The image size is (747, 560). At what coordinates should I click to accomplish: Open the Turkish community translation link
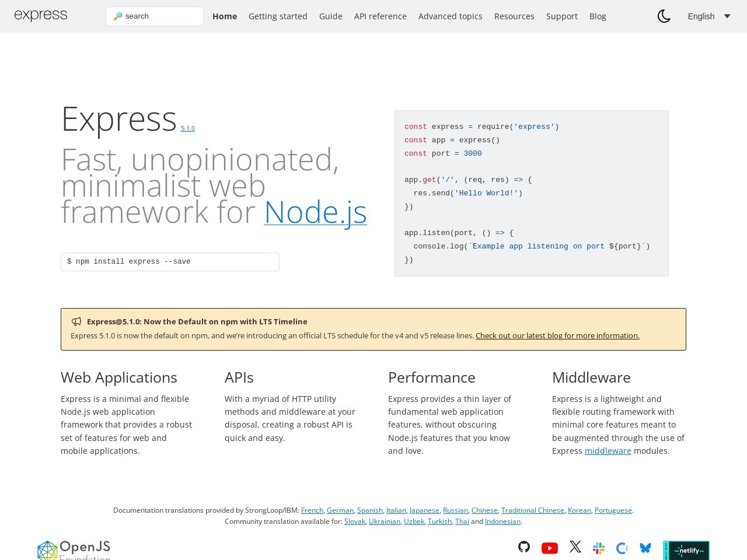tap(439, 521)
